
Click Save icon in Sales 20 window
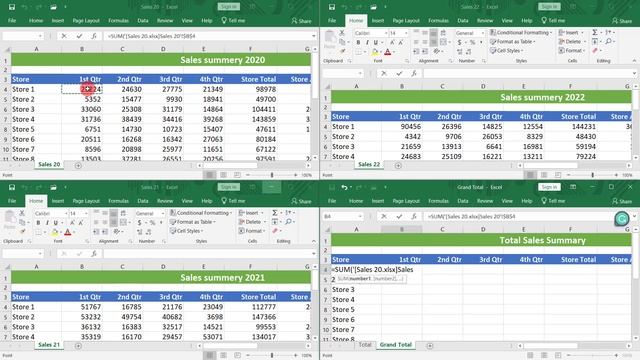point(12,7)
